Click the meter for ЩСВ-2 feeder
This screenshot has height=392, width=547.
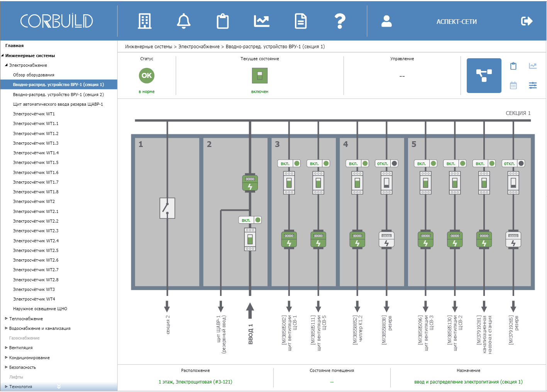point(455,240)
